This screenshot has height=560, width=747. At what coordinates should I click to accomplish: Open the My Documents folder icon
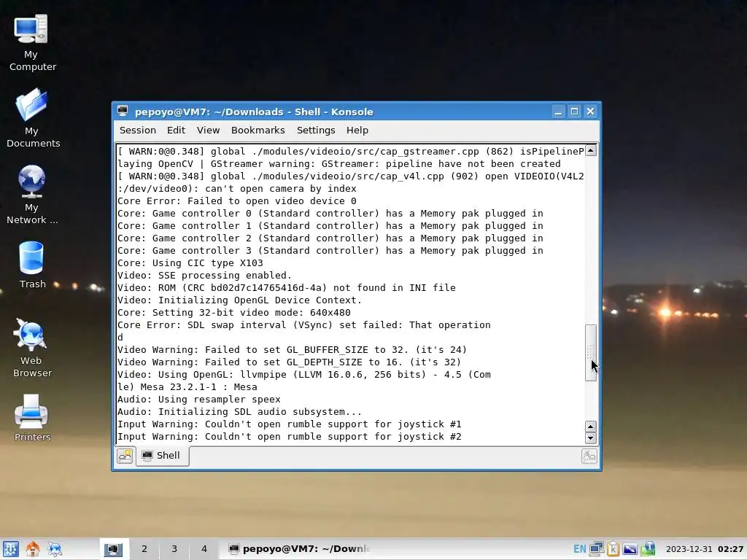coord(32,118)
